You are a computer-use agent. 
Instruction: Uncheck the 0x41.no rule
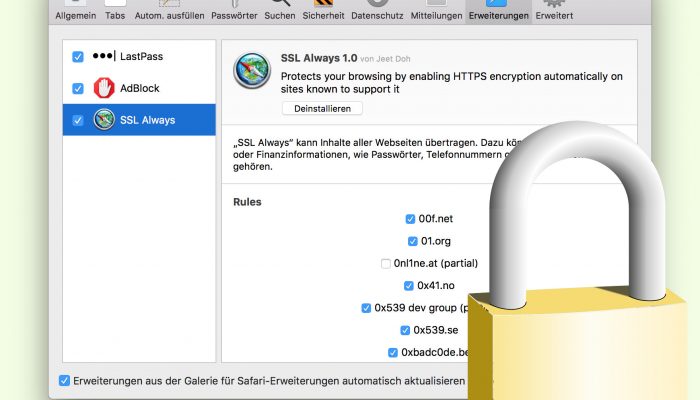click(x=408, y=286)
